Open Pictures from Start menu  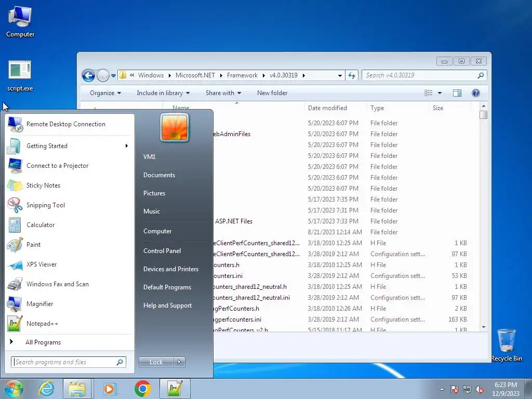[154, 193]
